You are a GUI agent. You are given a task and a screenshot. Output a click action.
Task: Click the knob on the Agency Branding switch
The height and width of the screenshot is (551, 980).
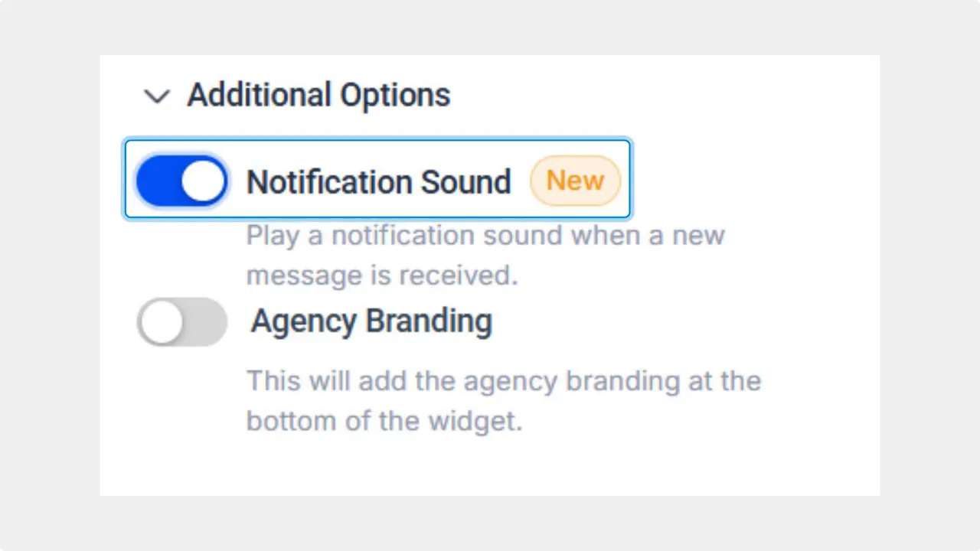tap(160, 321)
